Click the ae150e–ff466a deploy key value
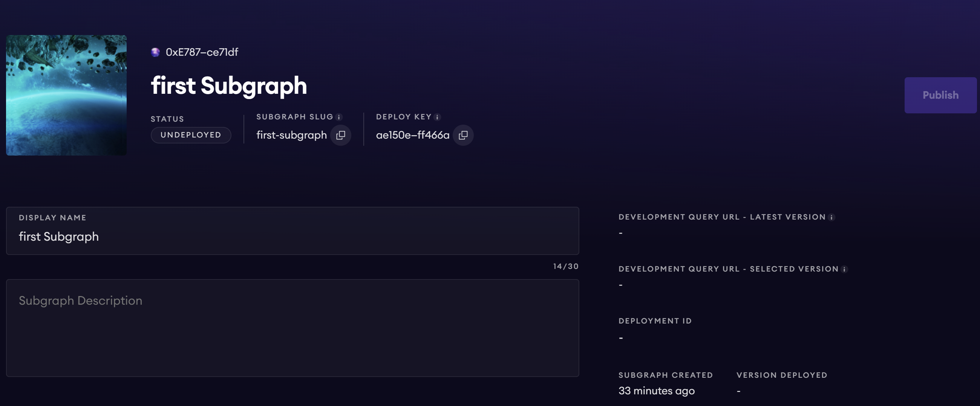Screen dimensions: 980x406 412,135
